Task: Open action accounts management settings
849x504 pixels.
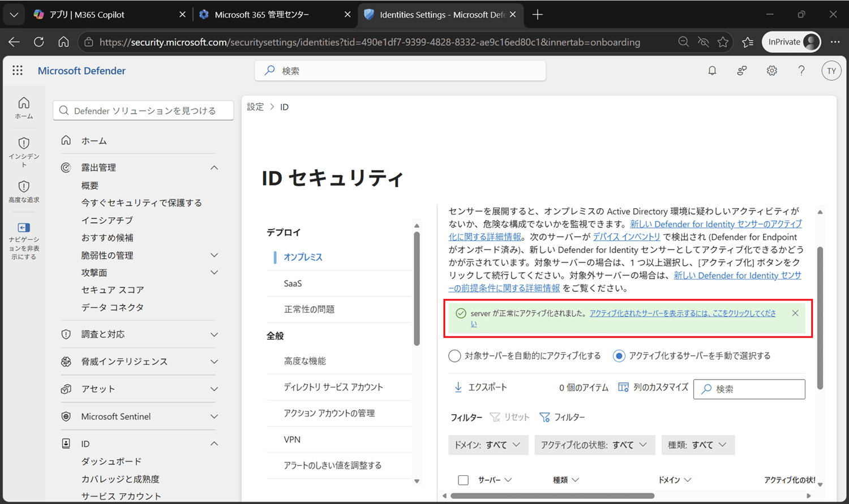Action: (329, 413)
